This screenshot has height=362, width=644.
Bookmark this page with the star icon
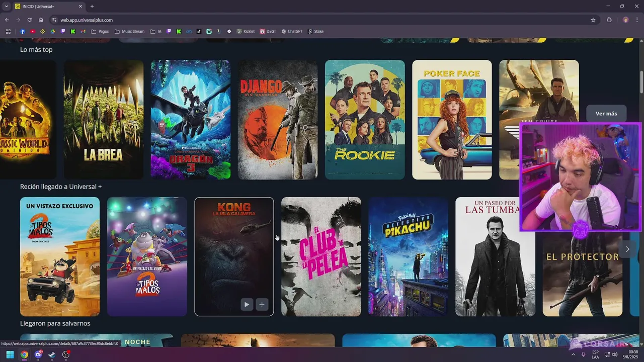593,20
